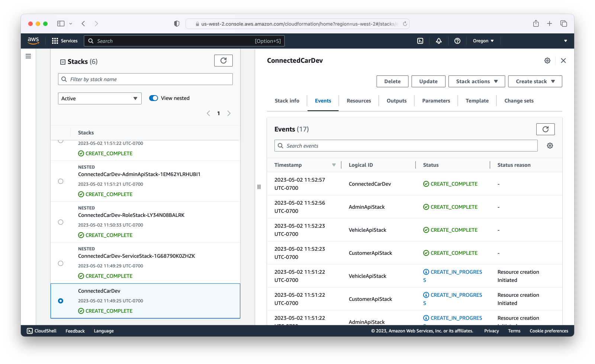Screen dimensions: 595x364
Task: Open the Feedback link in footer
Action: point(75,331)
